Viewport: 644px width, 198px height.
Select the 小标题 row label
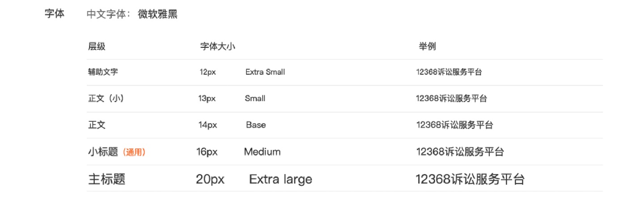[104, 152]
